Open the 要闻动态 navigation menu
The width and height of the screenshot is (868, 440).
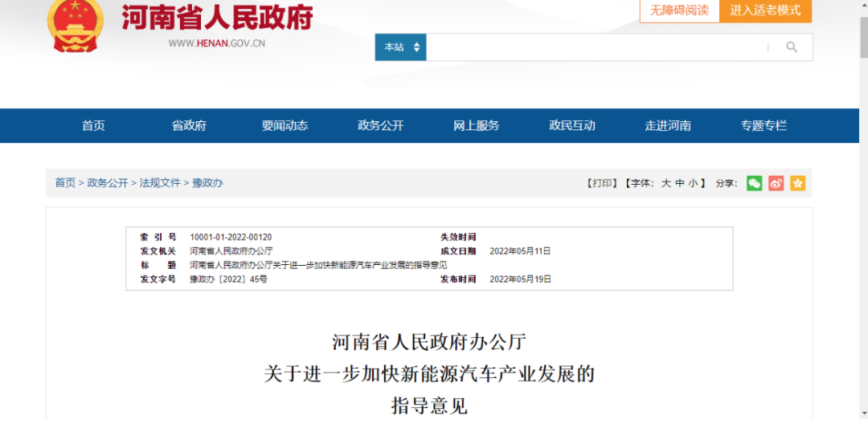point(285,125)
